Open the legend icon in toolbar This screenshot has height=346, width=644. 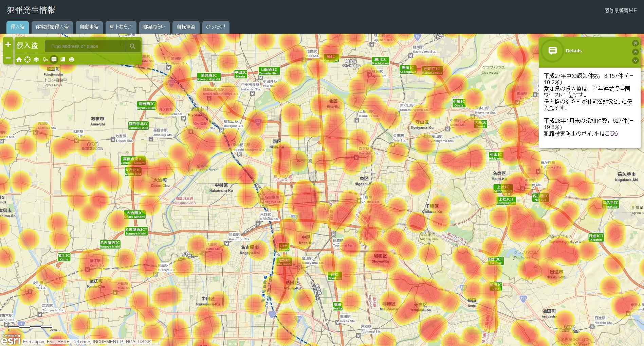point(45,59)
